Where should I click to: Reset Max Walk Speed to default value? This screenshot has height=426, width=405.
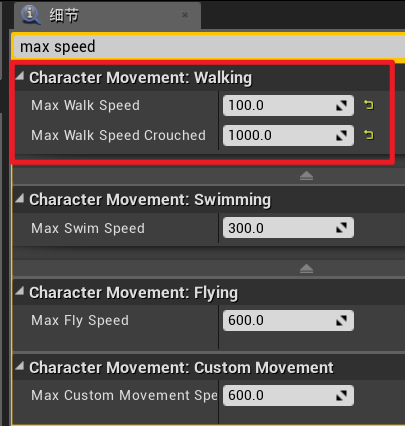click(369, 105)
